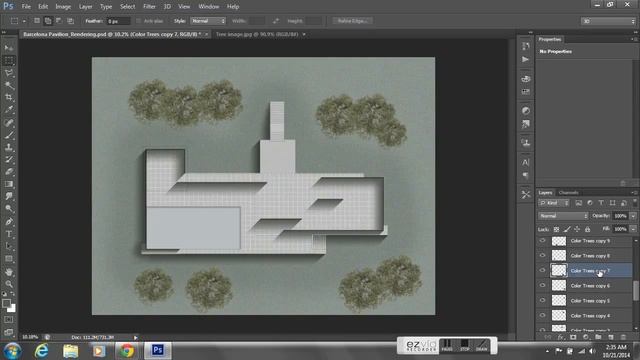Open the File menu

tap(26, 7)
